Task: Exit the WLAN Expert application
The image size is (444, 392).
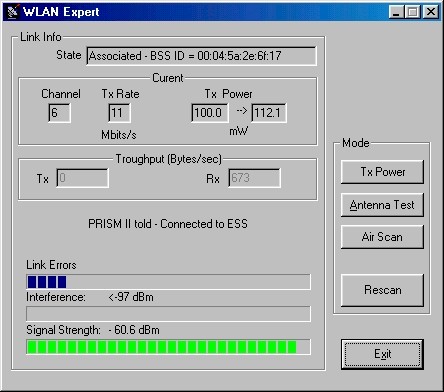Action: point(382,354)
